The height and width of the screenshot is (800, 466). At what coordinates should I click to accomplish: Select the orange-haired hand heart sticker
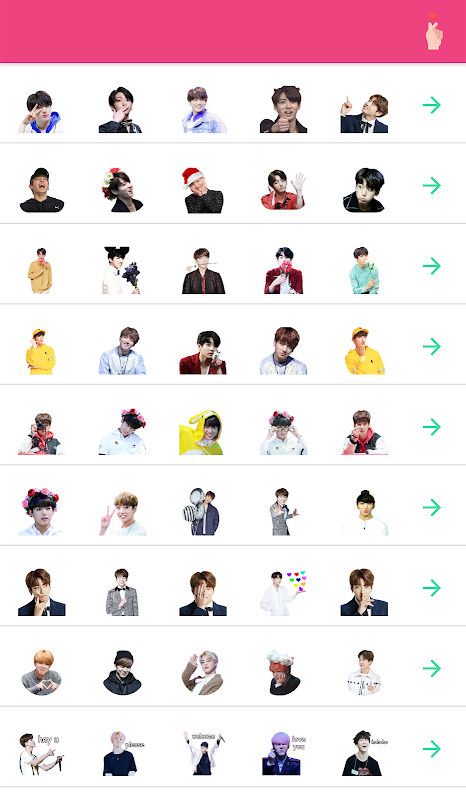pyautogui.click(x=42, y=672)
